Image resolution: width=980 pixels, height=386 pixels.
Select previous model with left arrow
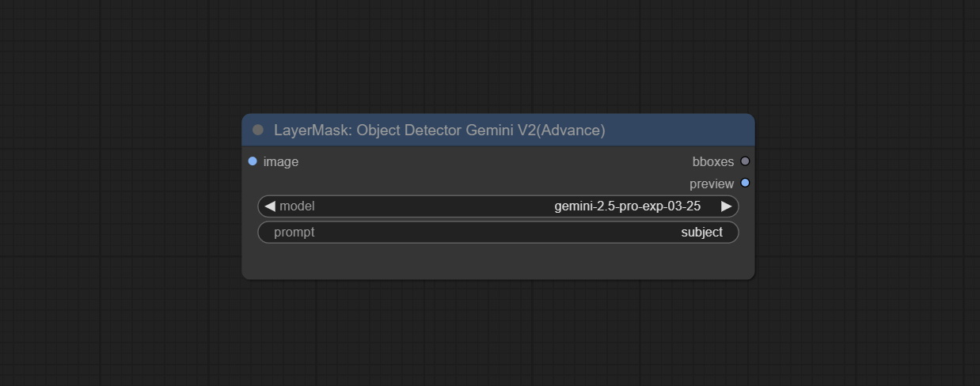point(270,206)
